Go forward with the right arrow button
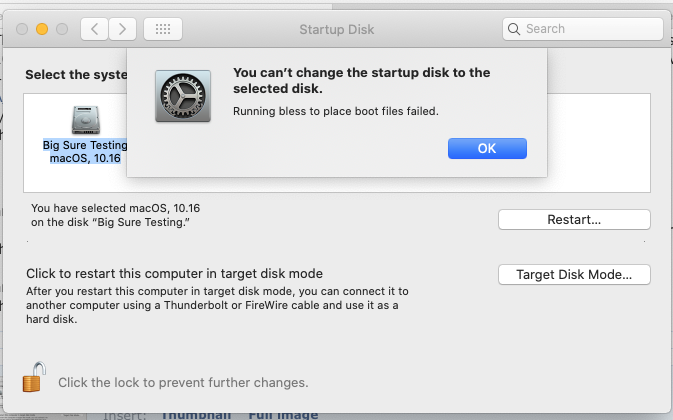Image resolution: width=673 pixels, height=420 pixels. (x=123, y=29)
